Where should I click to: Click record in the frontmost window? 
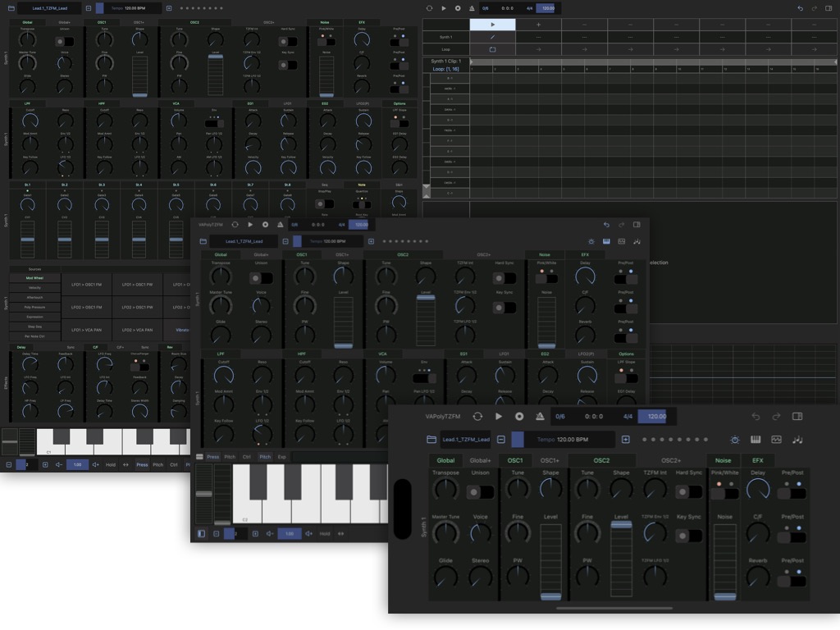[x=519, y=416]
